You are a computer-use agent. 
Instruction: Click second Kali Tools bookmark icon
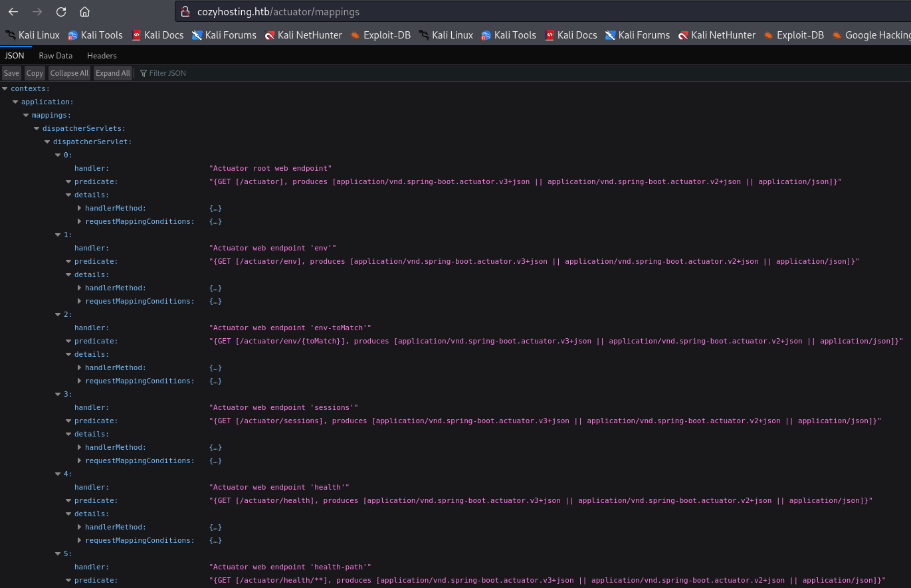point(486,35)
